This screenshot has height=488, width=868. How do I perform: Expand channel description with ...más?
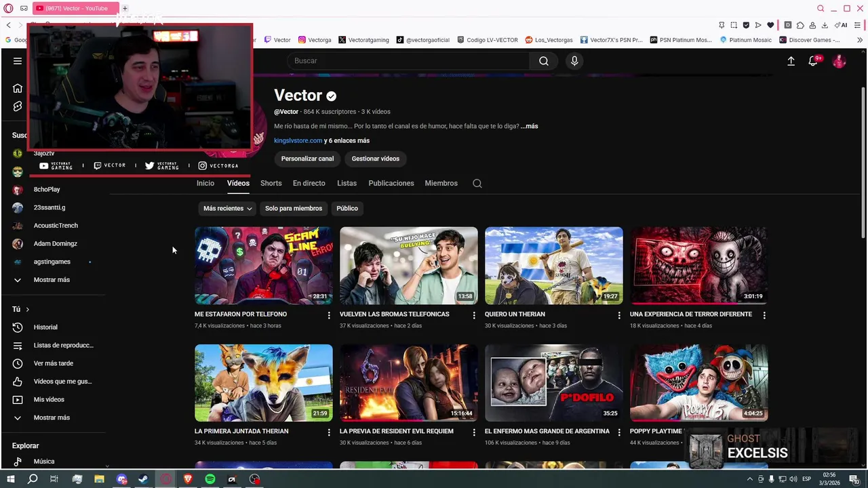[529, 126]
